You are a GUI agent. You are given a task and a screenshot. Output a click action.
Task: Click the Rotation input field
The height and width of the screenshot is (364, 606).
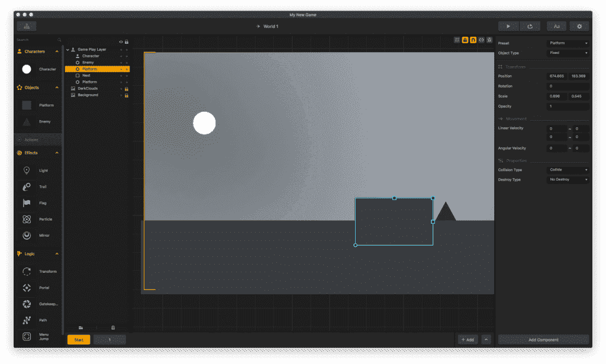coord(568,86)
